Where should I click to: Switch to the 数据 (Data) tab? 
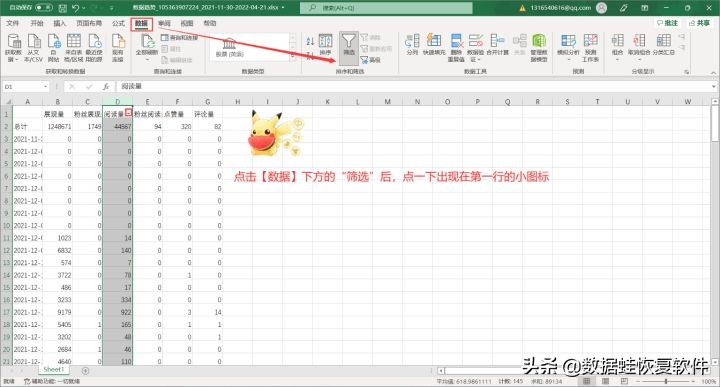click(x=141, y=23)
